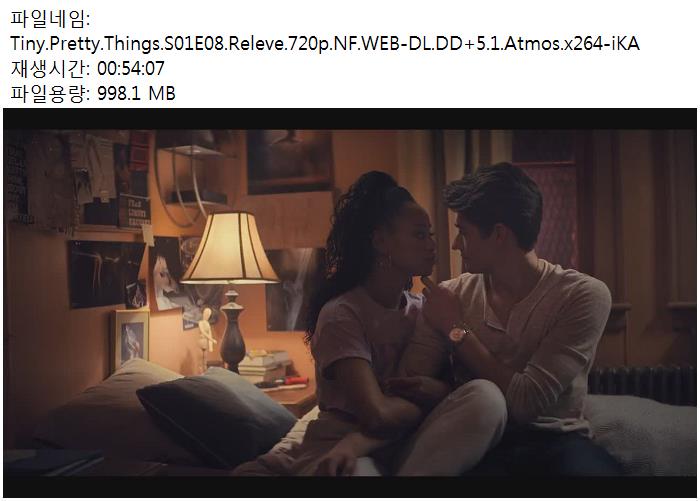Click the dark lamp base on the nightstand
Viewport: 700px width, 501px height.
233,330
